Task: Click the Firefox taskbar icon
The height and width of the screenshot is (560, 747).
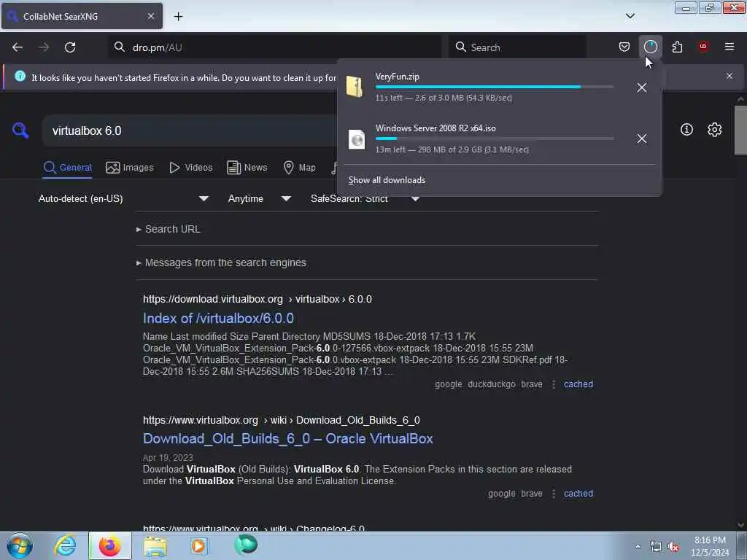Action: [x=109, y=545]
